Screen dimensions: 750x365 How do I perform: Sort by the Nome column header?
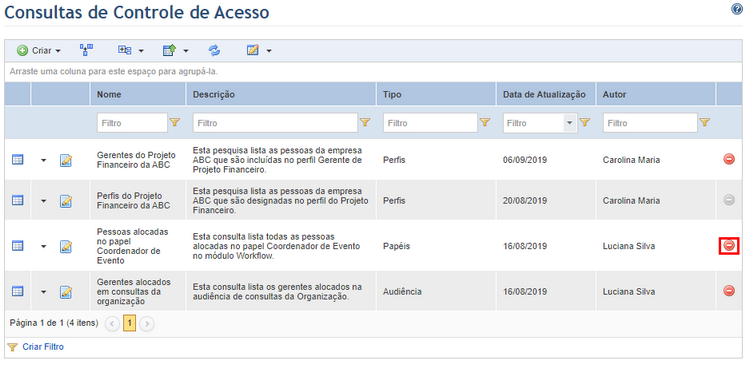109,95
